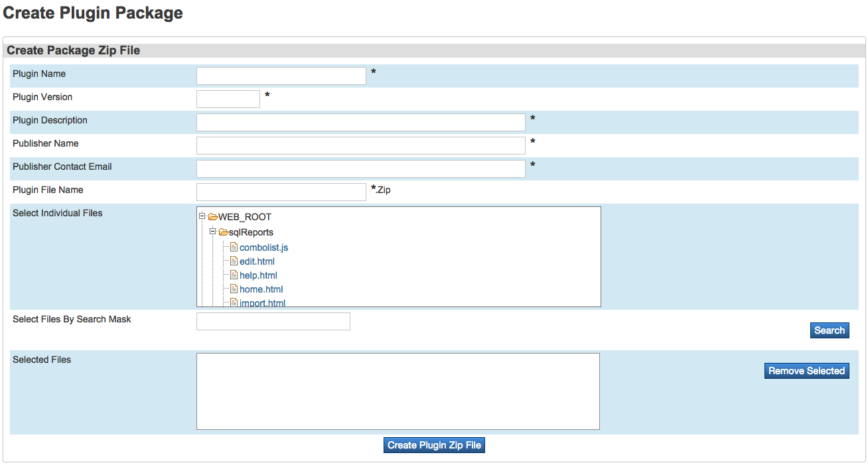Select import.html in the file tree
Image resolution: width=868 pixels, height=473 pixels.
click(x=262, y=303)
